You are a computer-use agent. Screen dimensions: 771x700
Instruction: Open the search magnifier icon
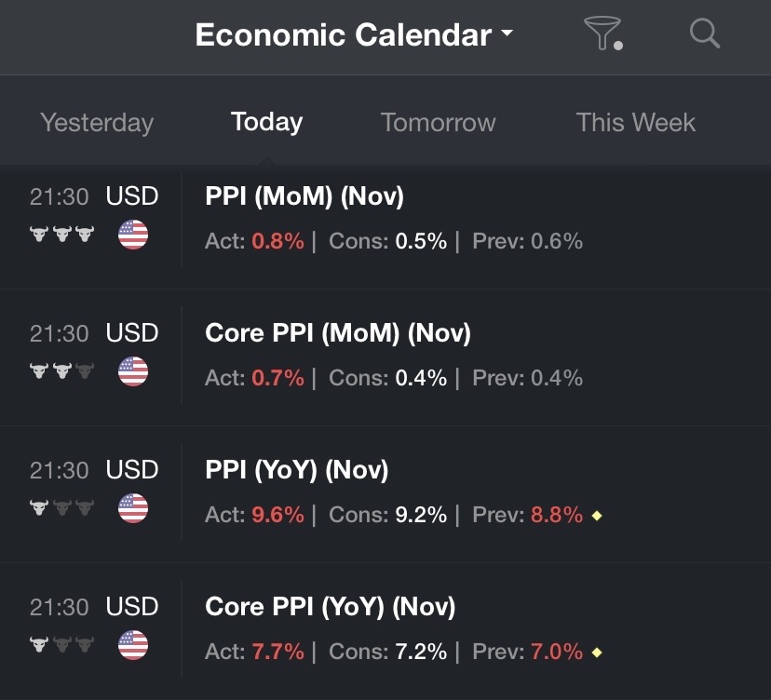click(705, 33)
